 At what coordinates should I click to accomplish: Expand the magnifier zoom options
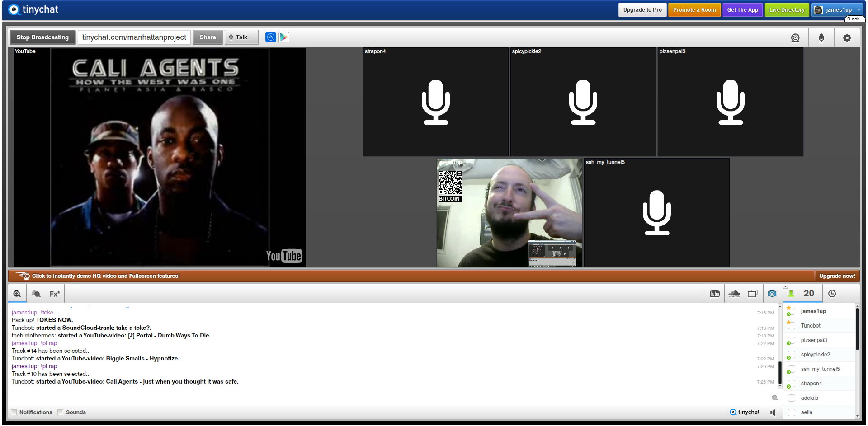pos(17,294)
